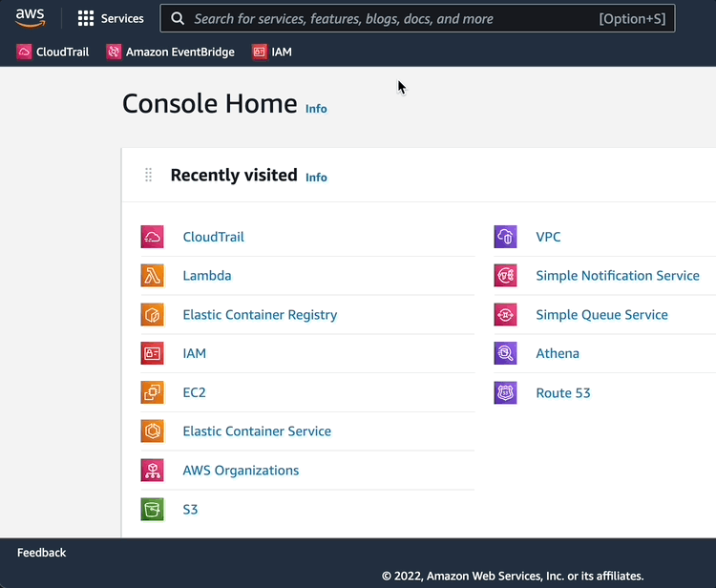Click the search services input field
The width and height of the screenshot is (716, 588).
click(x=391, y=18)
